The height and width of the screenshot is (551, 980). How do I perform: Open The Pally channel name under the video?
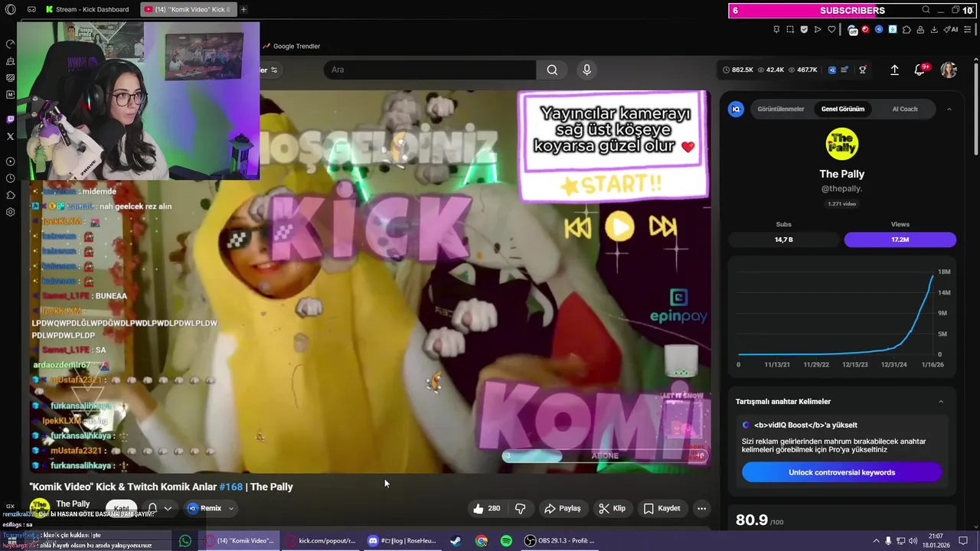(x=73, y=504)
